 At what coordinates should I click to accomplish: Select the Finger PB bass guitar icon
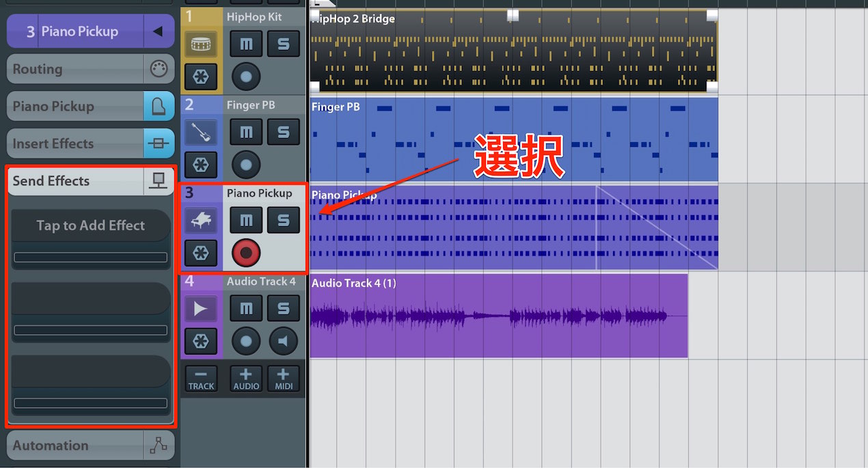click(200, 132)
